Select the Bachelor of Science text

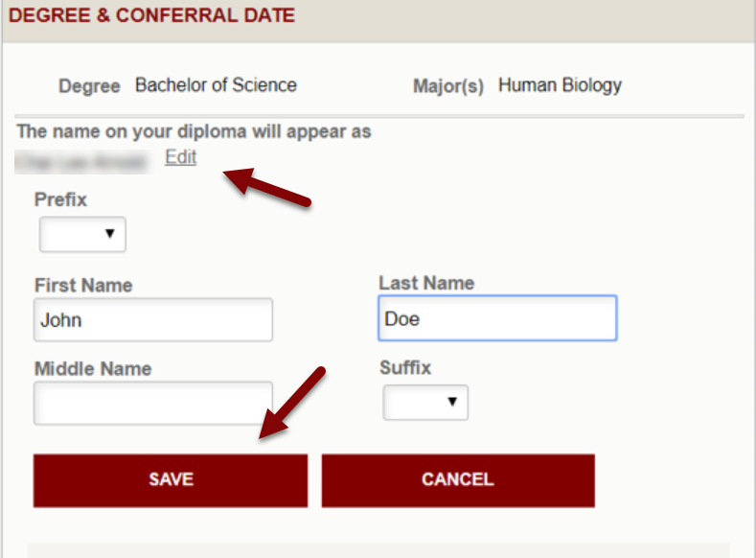click(x=216, y=84)
